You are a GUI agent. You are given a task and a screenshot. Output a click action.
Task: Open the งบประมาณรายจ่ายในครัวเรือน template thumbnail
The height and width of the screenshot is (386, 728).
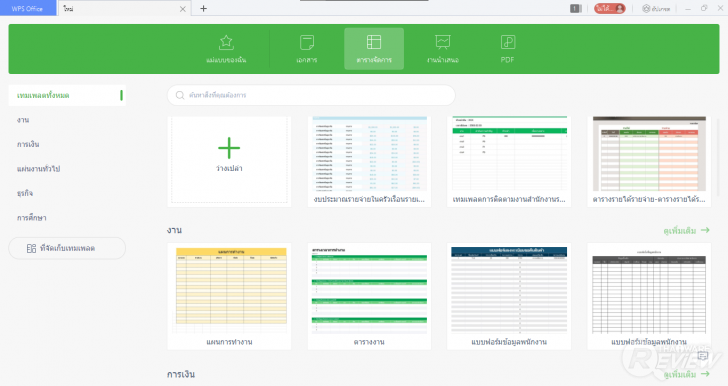(370, 154)
